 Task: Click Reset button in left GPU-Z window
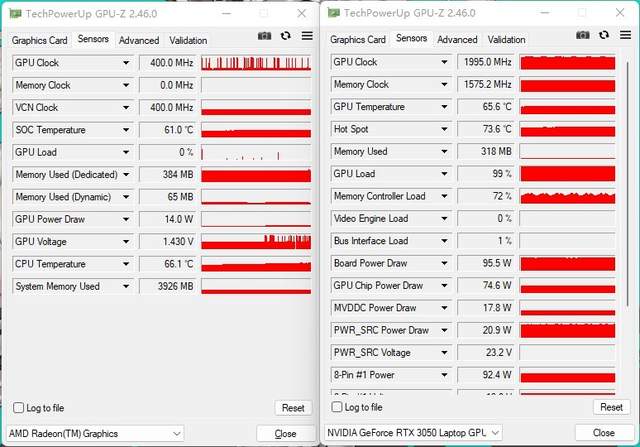293,408
